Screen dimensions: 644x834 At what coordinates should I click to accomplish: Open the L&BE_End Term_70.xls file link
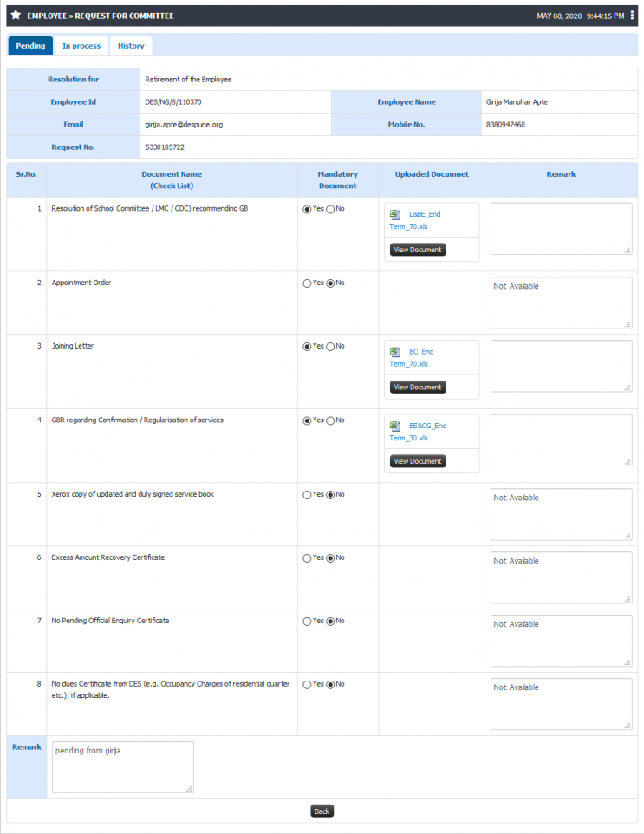[x=415, y=220]
